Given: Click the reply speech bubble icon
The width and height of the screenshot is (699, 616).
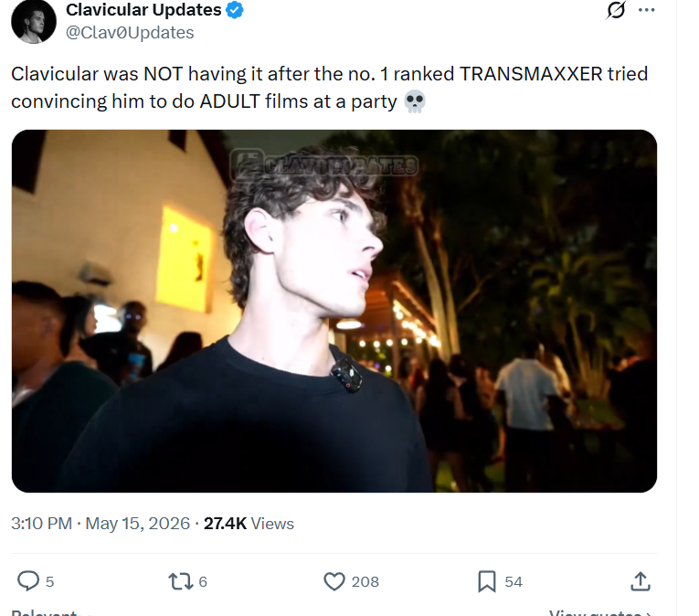Looking at the screenshot, I should 28,581.
